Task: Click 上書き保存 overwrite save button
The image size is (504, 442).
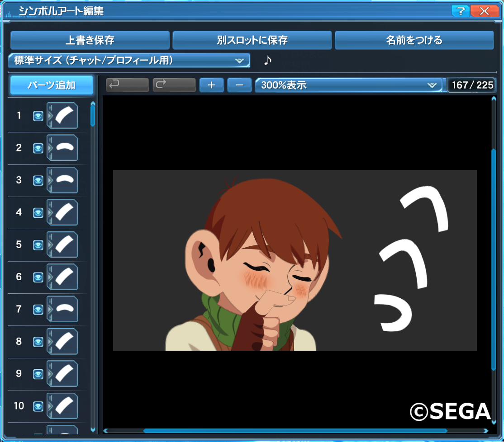Action: point(90,40)
